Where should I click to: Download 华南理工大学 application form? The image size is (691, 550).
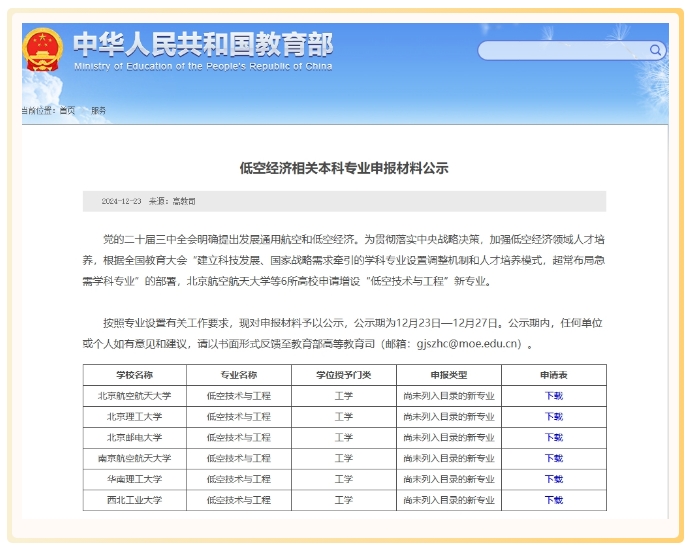[x=554, y=479]
